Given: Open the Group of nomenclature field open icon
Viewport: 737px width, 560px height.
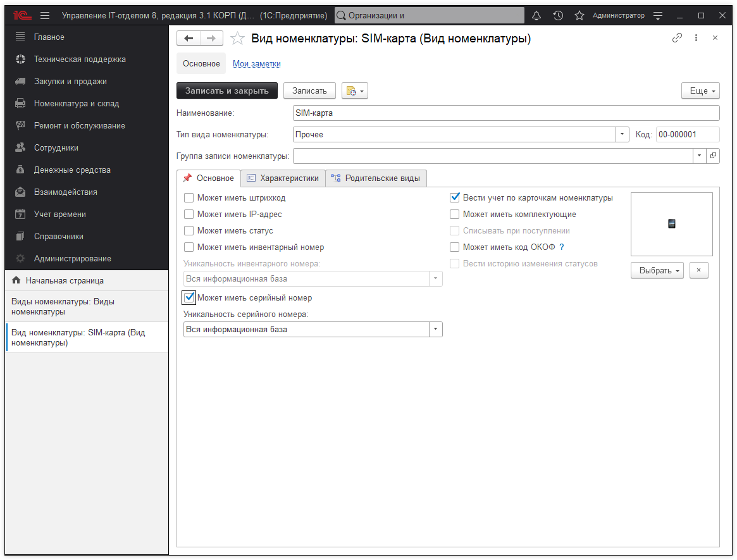Looking at the screenshot, I should (713, 156).
